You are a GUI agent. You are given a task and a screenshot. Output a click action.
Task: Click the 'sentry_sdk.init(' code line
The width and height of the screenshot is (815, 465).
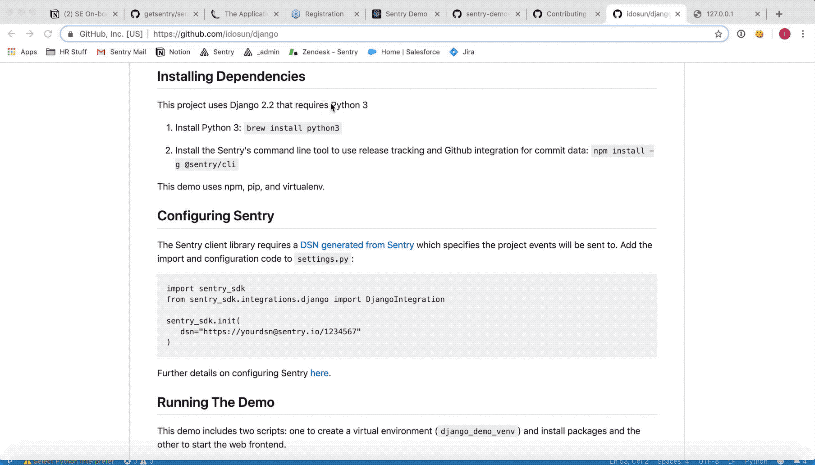click(203, 321)
